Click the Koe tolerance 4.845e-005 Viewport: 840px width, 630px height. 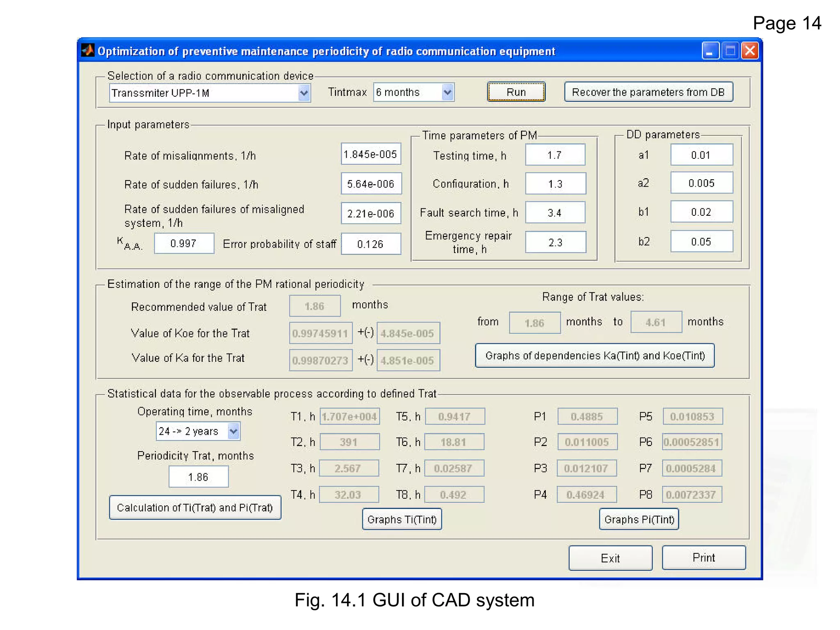tap(408, 333)
